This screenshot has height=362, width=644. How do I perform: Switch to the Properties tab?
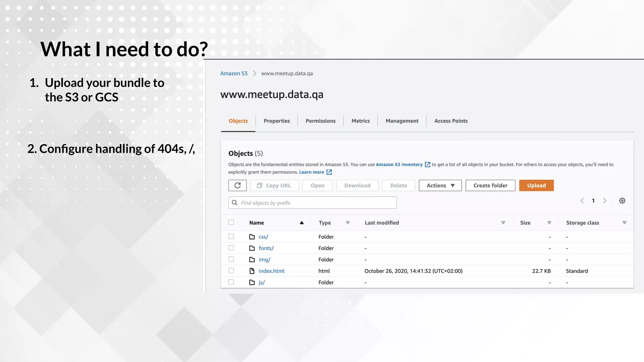point(277,121)
